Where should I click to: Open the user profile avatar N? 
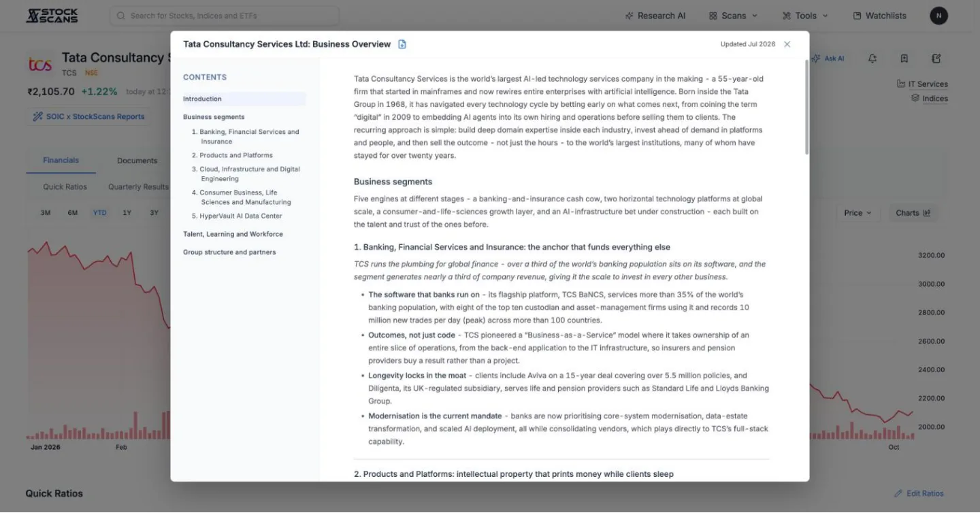938,16
